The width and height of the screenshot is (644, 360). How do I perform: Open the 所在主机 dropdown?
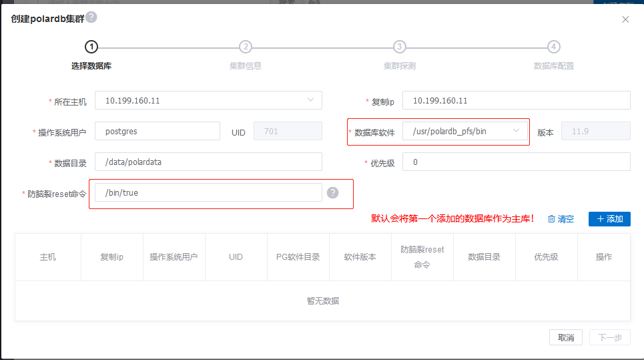pos(208,100)
